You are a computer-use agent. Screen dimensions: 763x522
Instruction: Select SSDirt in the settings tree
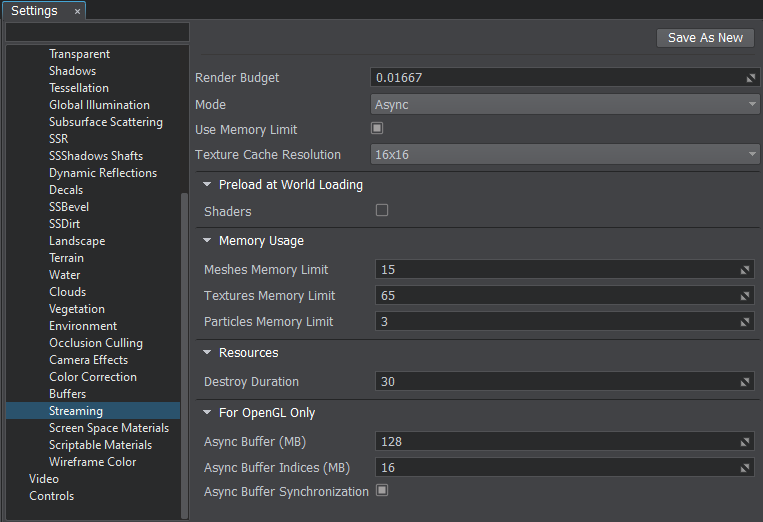click(x=64, y=224)
